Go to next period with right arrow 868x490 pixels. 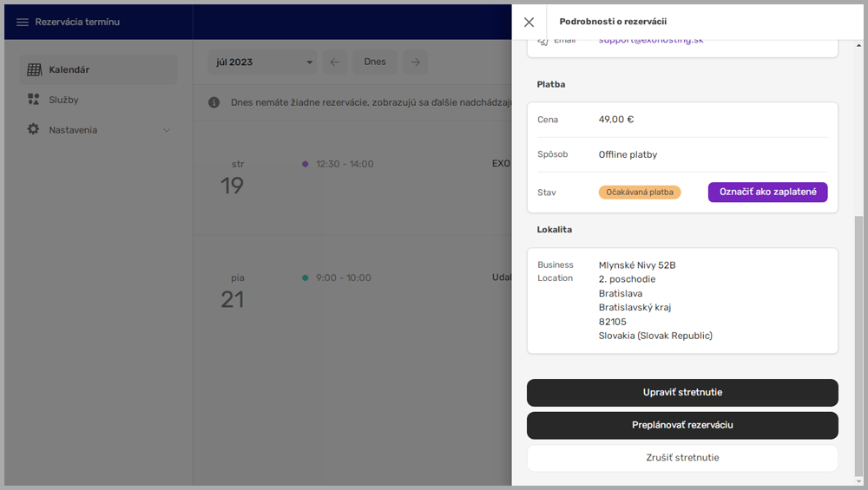416,62
